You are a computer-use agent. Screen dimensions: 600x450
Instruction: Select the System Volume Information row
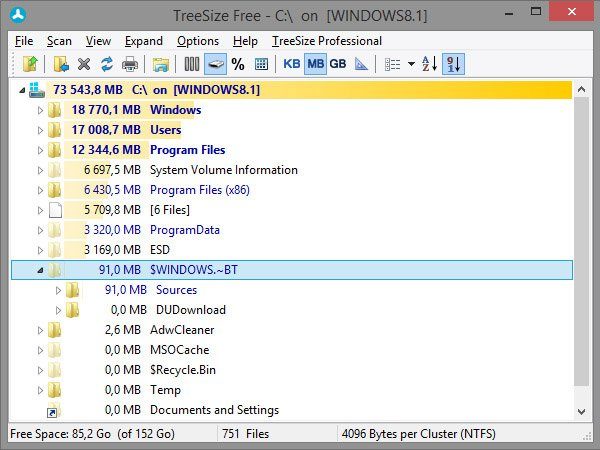click(292, 170)
